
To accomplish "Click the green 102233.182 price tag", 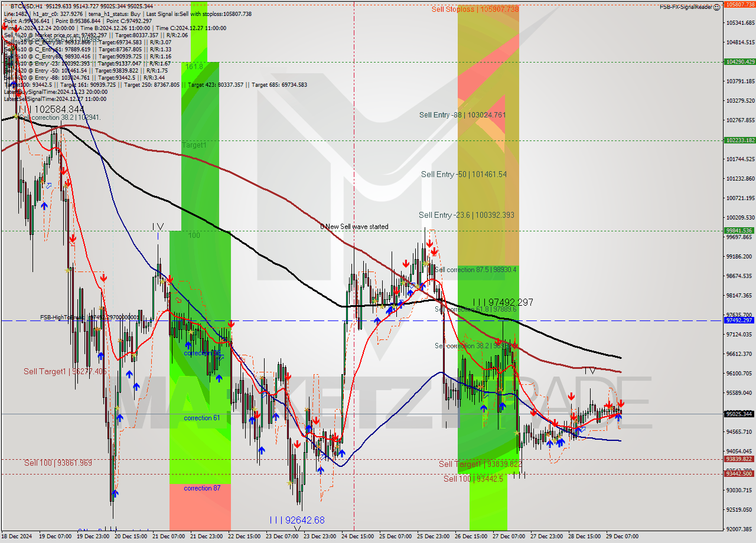I will pos(739,140).
